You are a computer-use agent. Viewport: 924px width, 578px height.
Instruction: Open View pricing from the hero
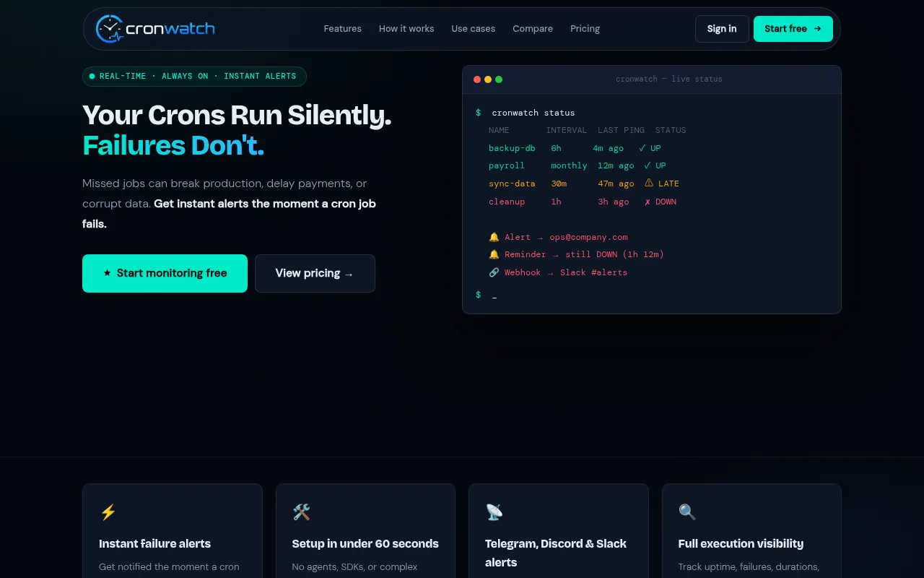click(x=315, y=273)
